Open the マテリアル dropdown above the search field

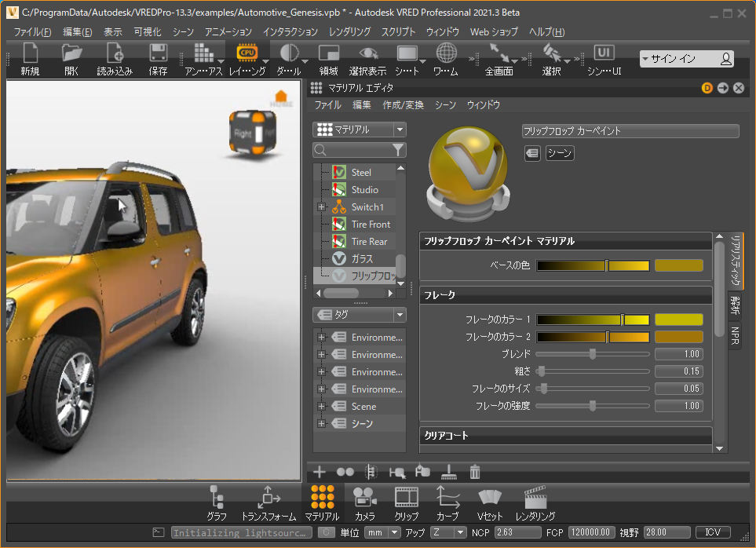point(359,130)
